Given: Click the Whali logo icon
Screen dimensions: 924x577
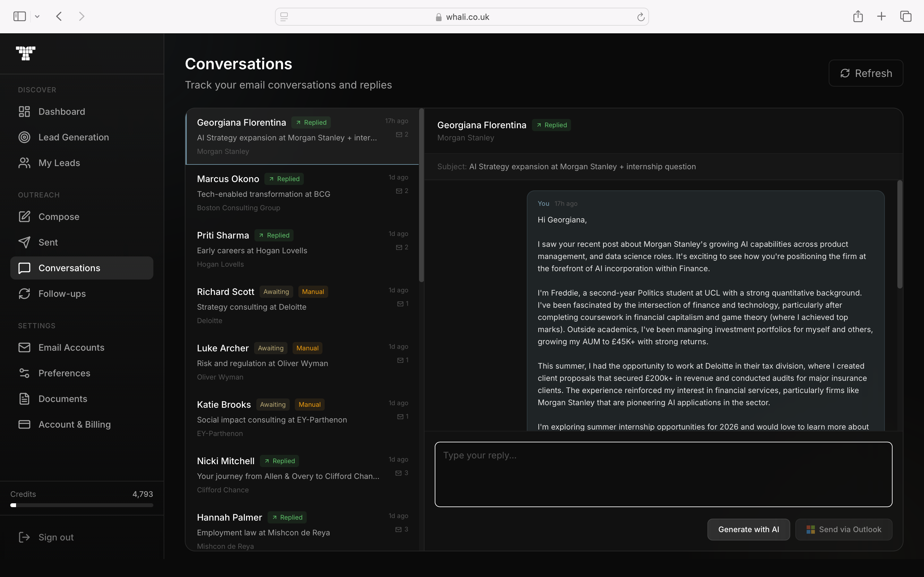Looking at the screenshot, I should [x=26, y=54].
